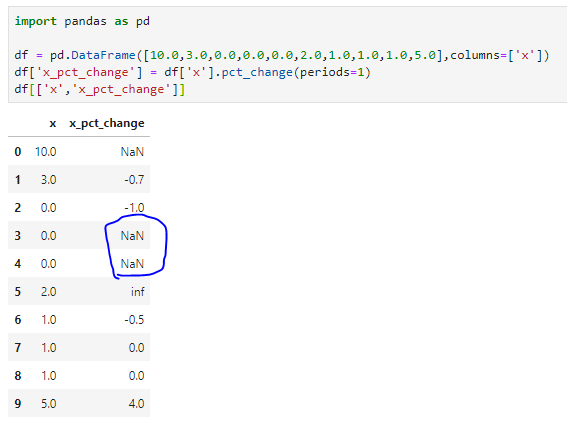
Task: Click the x_pct_change column header
Action: tap(107, 124)
